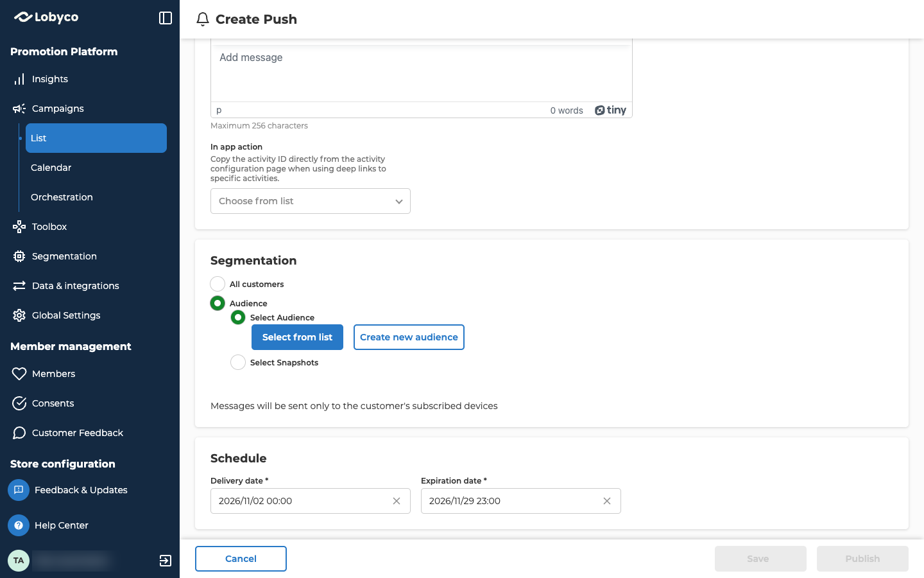The width and height of the screenshot is (924, 578).
Task: Click the p element path indicator
Action: [219, 110]
